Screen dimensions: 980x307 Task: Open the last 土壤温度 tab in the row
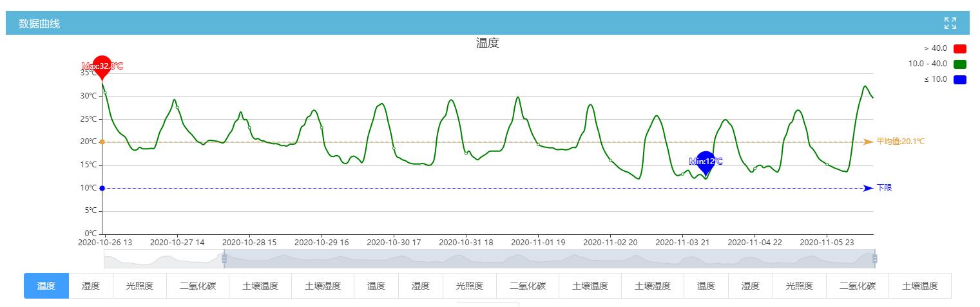coord(920,286)
